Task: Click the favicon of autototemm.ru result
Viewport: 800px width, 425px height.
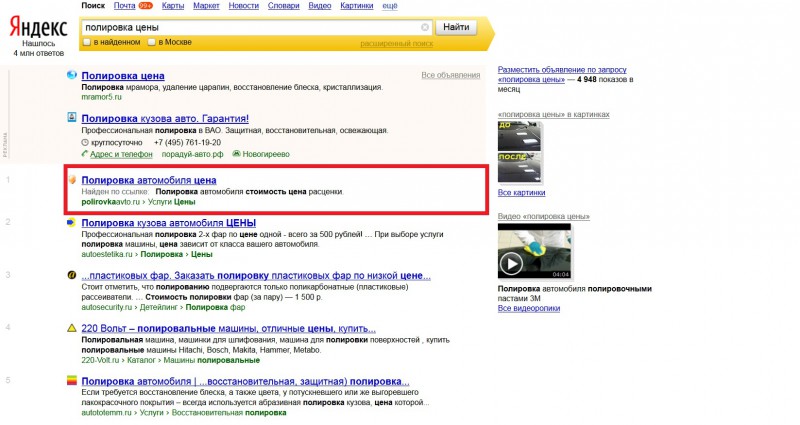Action: pos(72,380)
